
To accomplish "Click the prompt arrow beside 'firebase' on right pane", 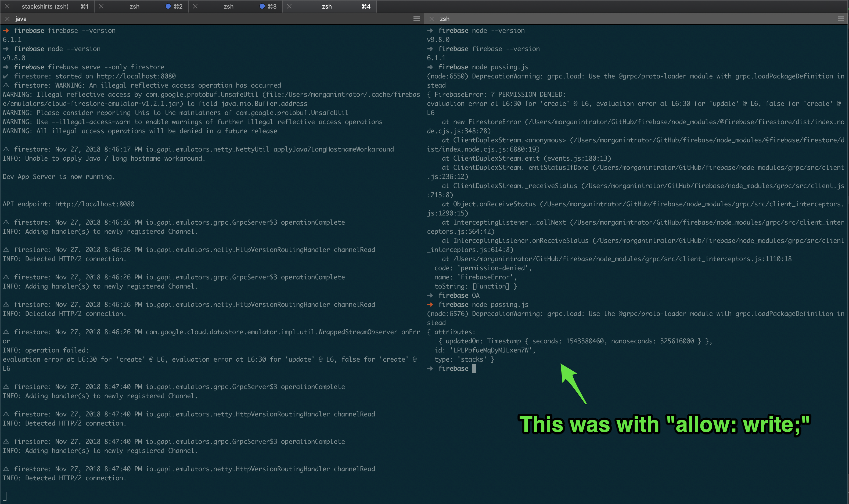I will (x=430, y=368).
